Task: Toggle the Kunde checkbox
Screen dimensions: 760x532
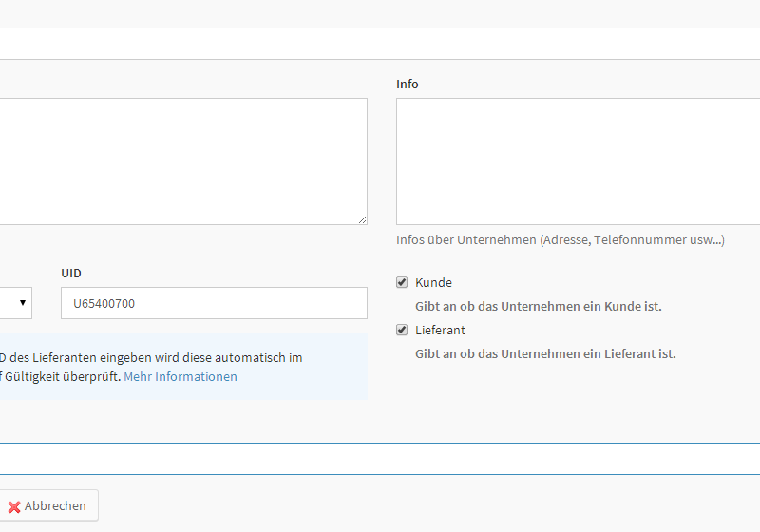Action: coord(402,282)
